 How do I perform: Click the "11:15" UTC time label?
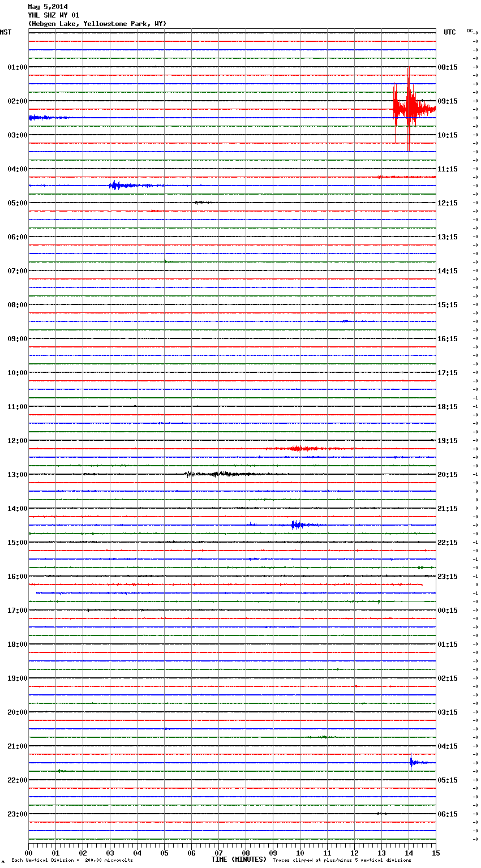(448, 169)
